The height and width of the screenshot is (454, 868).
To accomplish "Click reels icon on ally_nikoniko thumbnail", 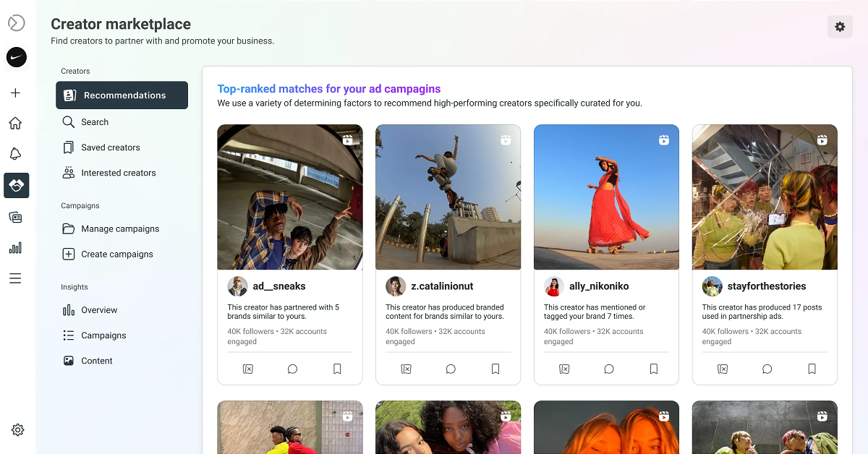I will (664, 140).
